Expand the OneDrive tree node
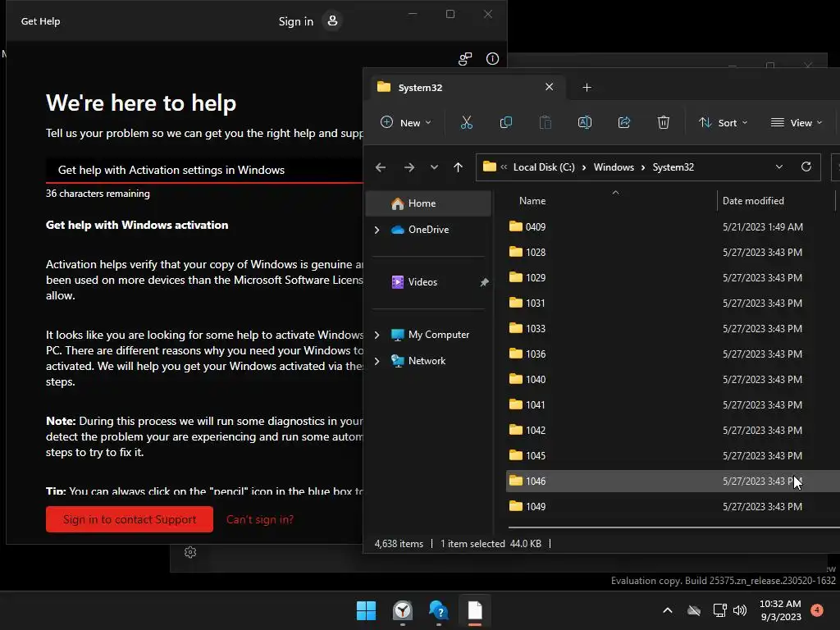Viewport: 840px width, 630px height. click(x=377, y=230)
